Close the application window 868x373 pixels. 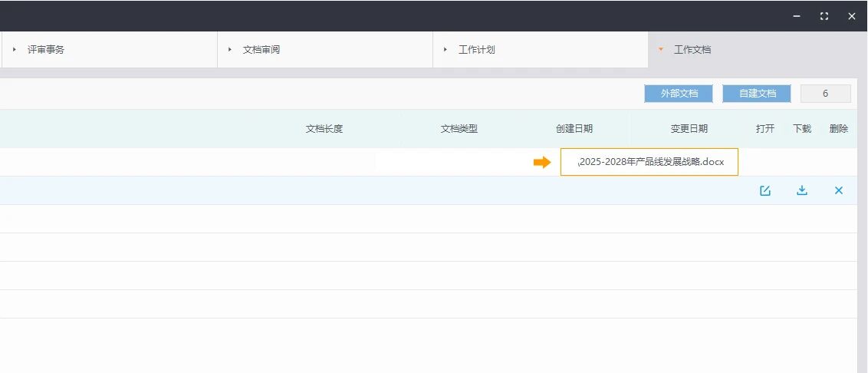pos(852,16)
